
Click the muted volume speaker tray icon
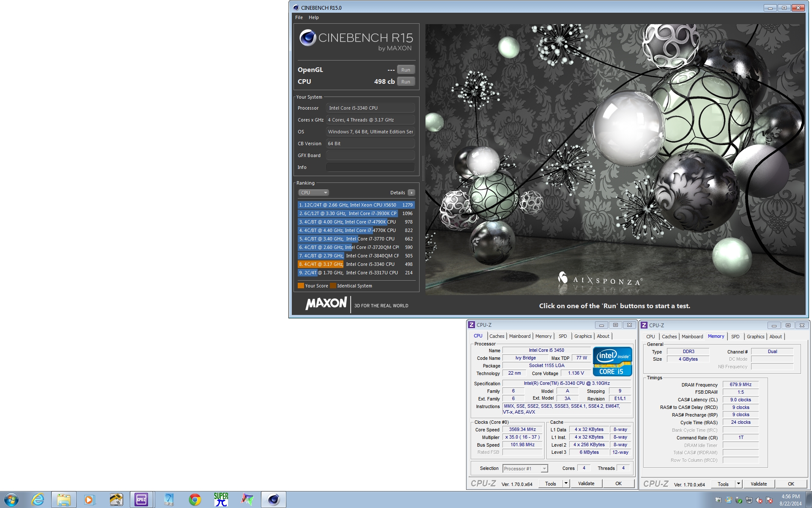pyautogui.click(x=759, y=500)
